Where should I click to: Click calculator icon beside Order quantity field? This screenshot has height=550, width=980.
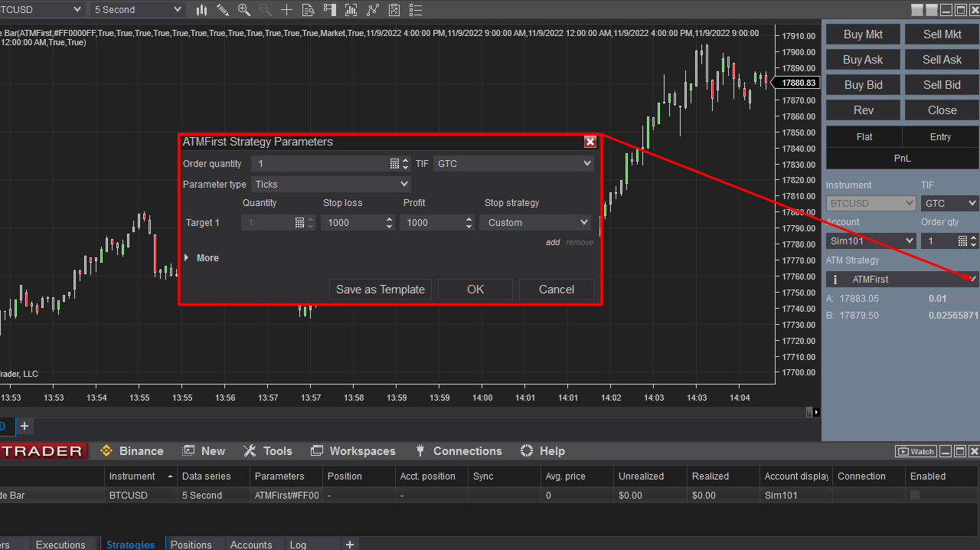(x=394, y=163)
